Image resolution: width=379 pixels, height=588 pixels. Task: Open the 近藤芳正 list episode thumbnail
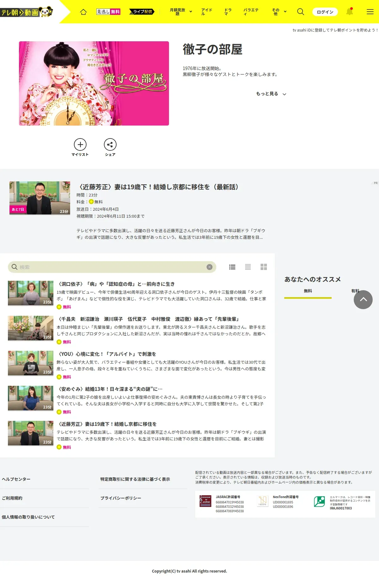[31, 433]
